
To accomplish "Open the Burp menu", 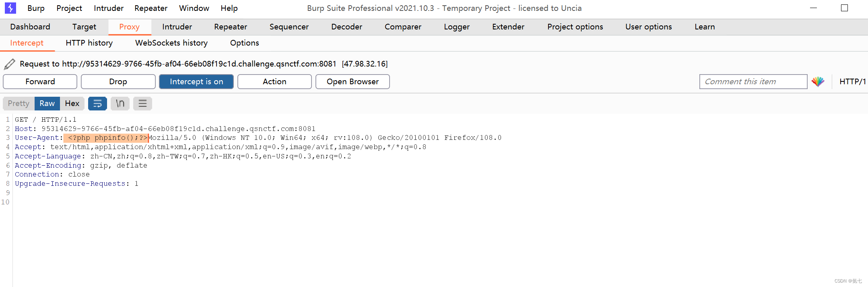I will (x=36, y=8).
